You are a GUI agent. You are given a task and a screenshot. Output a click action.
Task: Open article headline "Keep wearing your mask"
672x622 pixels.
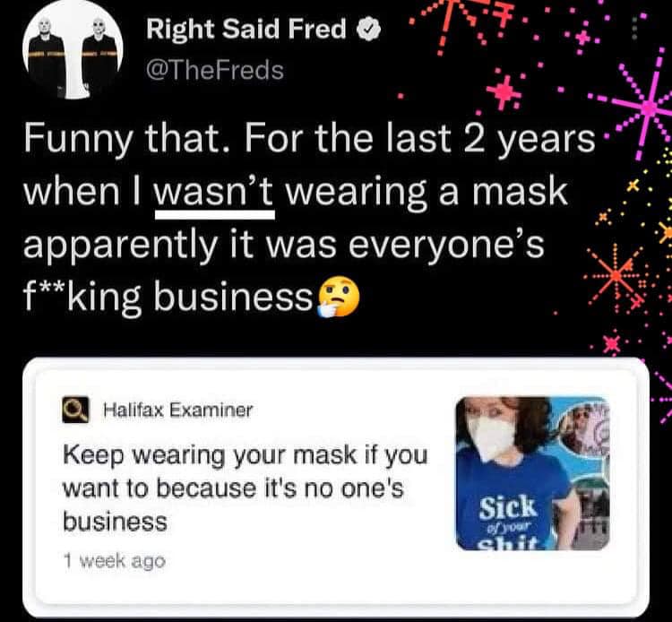point(246,488)
